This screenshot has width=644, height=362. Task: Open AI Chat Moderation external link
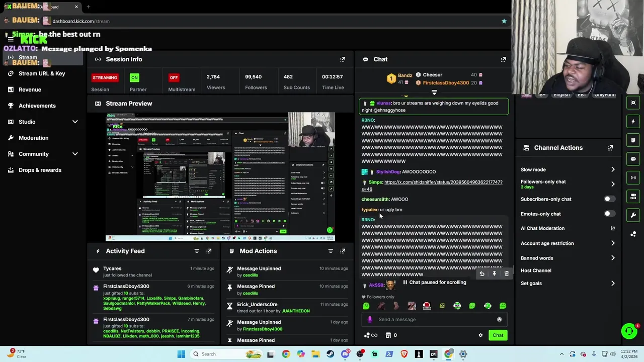click(613, 228)
